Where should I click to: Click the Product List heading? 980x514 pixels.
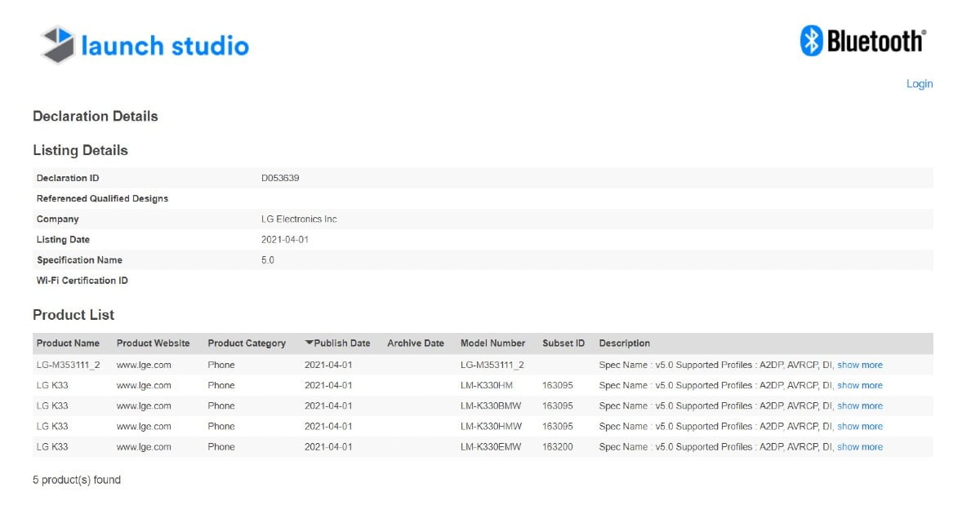click(73, 315)
